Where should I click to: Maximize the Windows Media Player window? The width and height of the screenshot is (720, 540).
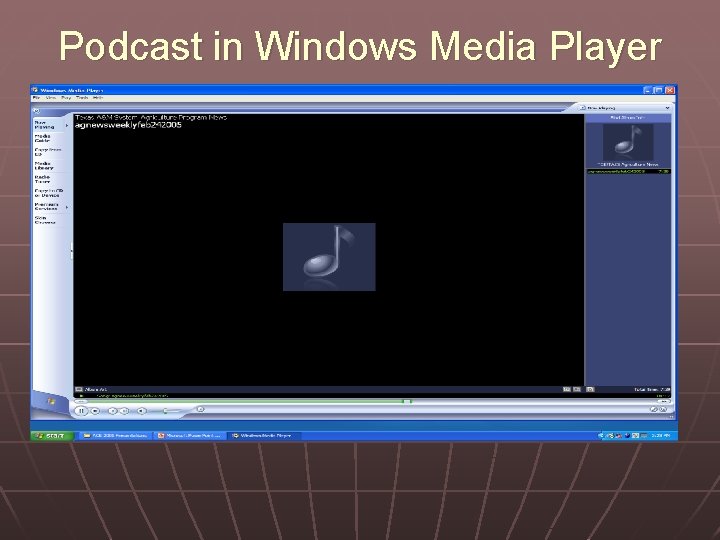coord(658,90)
